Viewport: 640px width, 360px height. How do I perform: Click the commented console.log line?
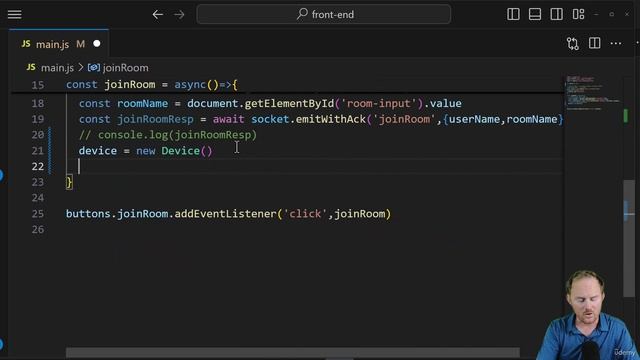click(x=168, y=135)
